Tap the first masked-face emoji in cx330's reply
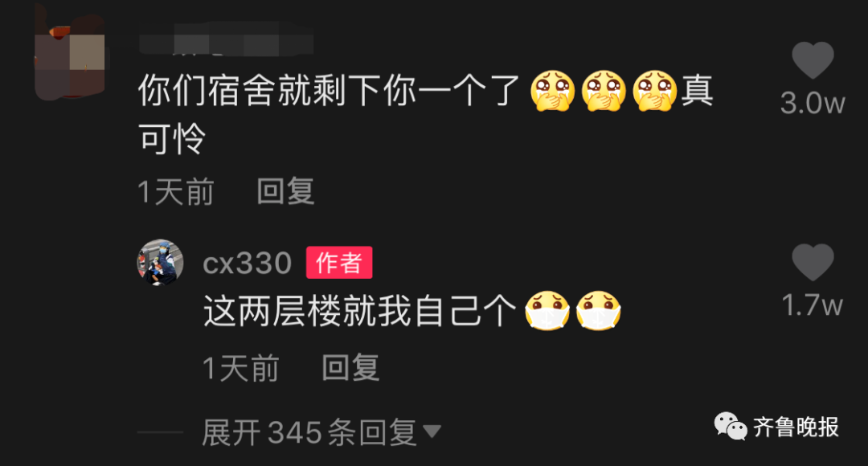 (547, 311)
